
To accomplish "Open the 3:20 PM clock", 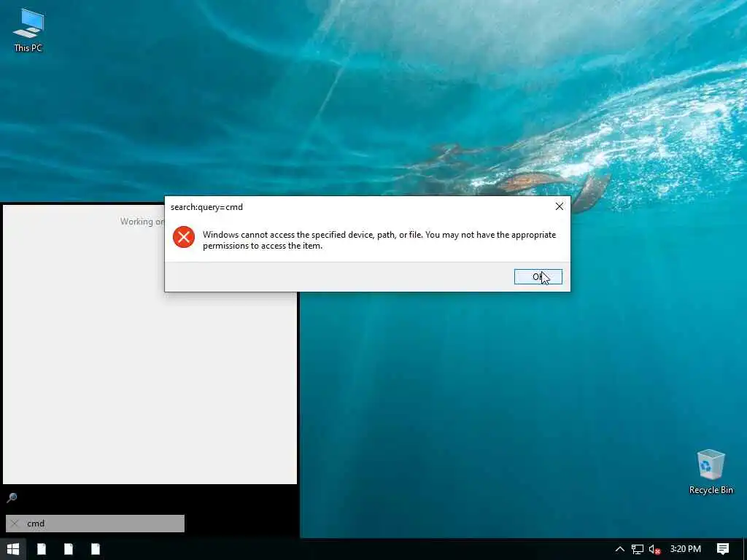I will tap(685, 549).
